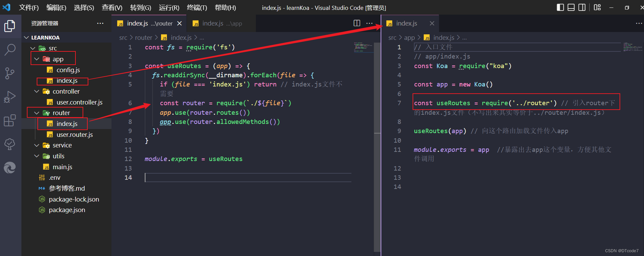Open package-lock.json file
Viewport: 644px width, 256px height.
(74, 199)
